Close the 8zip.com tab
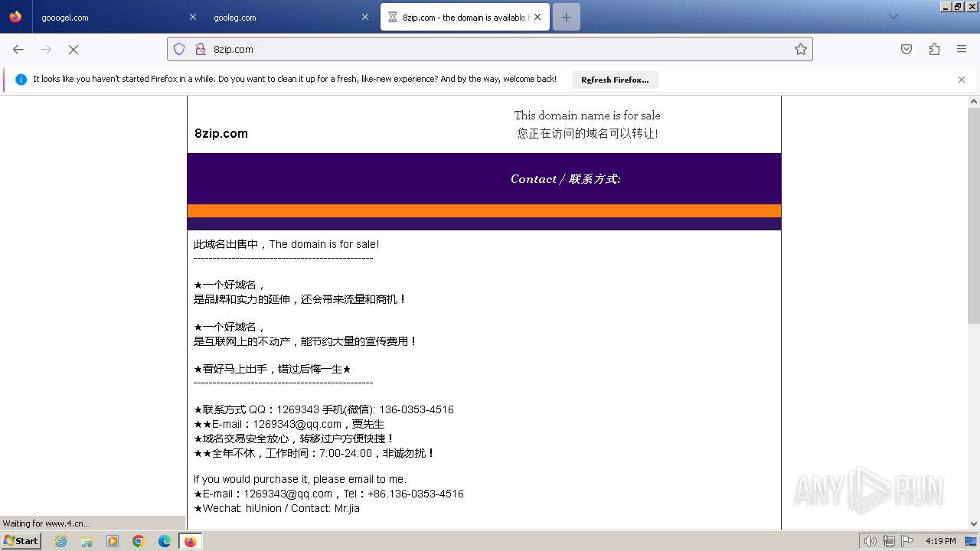Image resolution: width=980 pixels, height=551 pixels. 537,17
